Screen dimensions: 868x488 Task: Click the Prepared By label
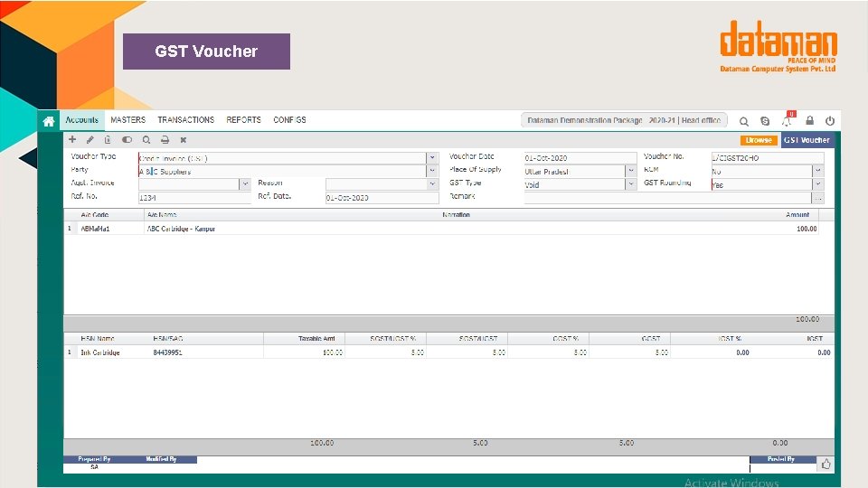point(94,459)
